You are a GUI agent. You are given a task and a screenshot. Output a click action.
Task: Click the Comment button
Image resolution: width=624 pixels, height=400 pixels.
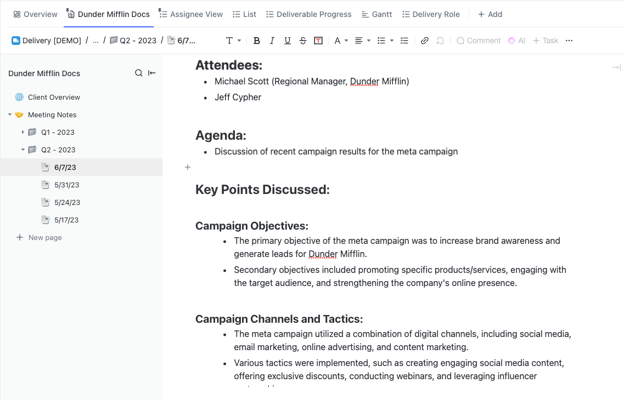[x=478, y=41]
